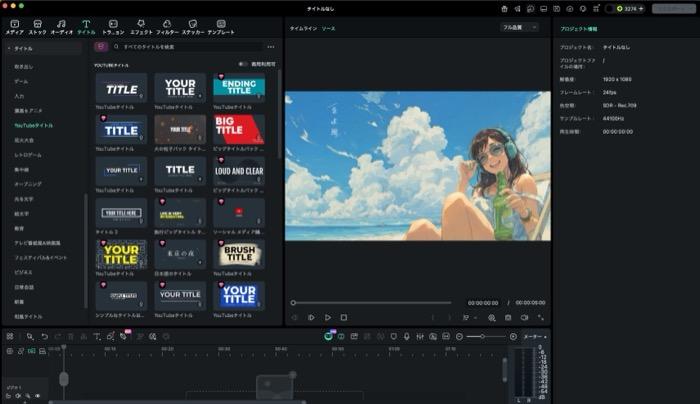Select the タイトル (Titles) tab
The height and width of the screenshot is (404, 700).
point(86,27)
